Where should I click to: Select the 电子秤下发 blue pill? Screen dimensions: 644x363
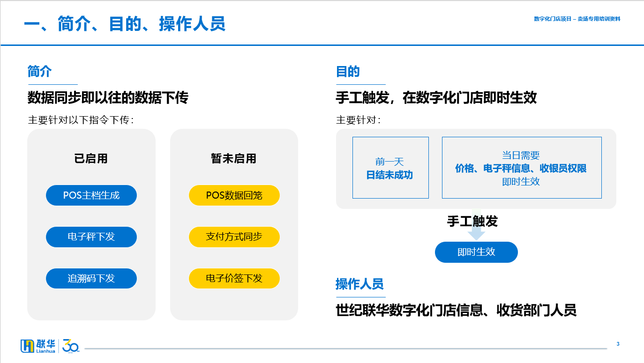(x=91, y=237)
